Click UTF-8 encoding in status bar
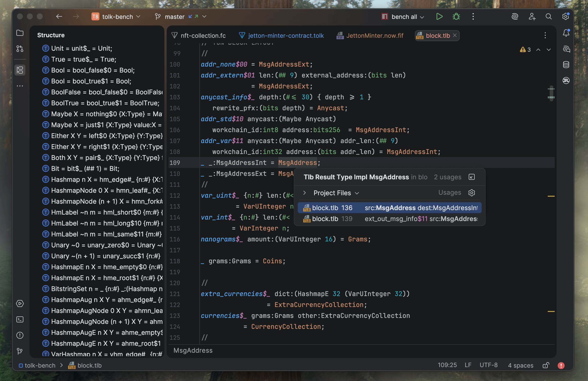 click(x=488, y=365)
